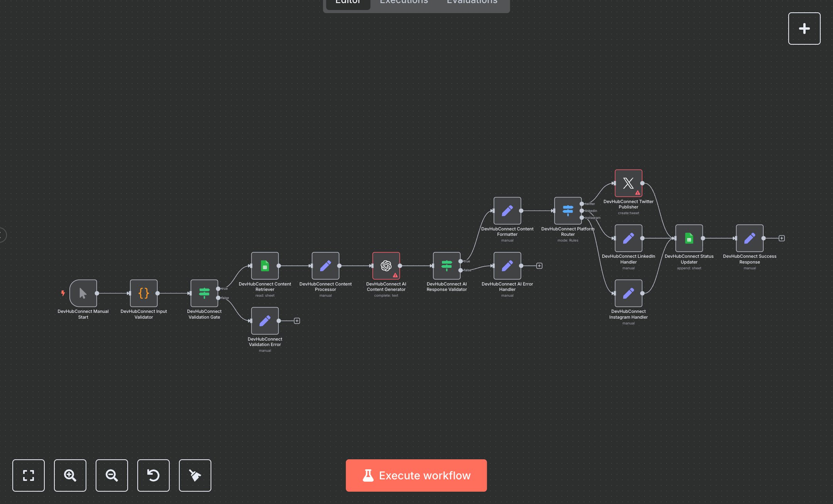Viewport: 833px width, 504px height.
Task: Open the DevHubConnect Status Updater sheets node
Action: point(689,239)
